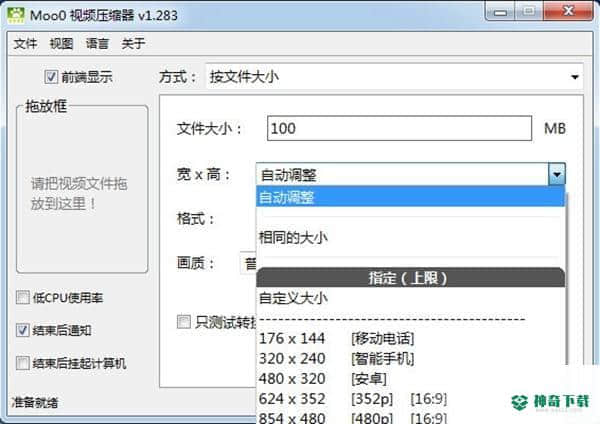Minimize the Moo0 window
The height and width of the screenshot is (424, 600).
point(500,11)
